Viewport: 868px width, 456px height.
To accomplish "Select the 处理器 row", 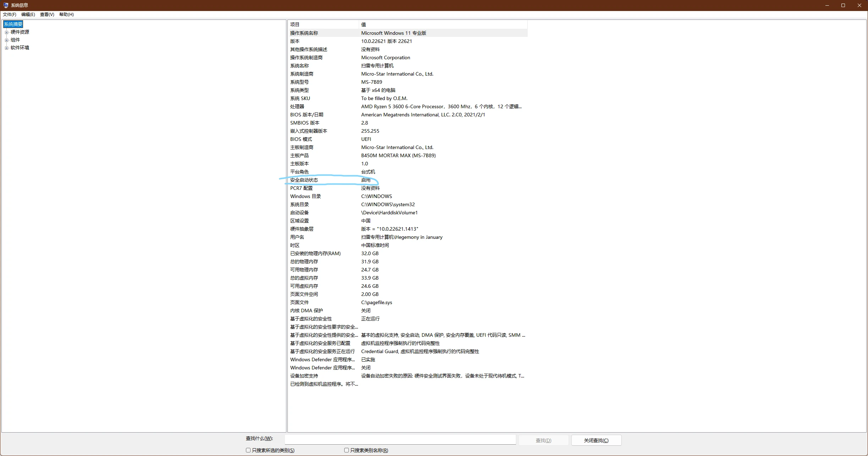I will point(408,106).
